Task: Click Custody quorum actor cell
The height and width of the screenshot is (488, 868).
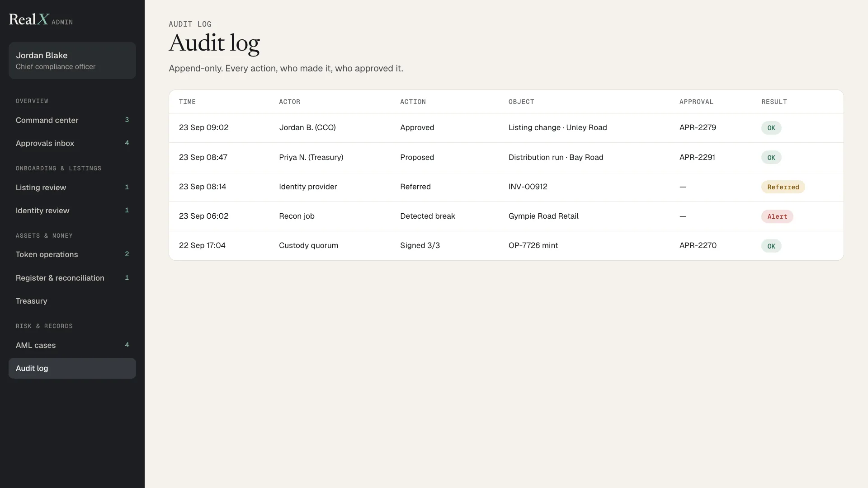Action: pyautogui.click(x=308, y=245)
